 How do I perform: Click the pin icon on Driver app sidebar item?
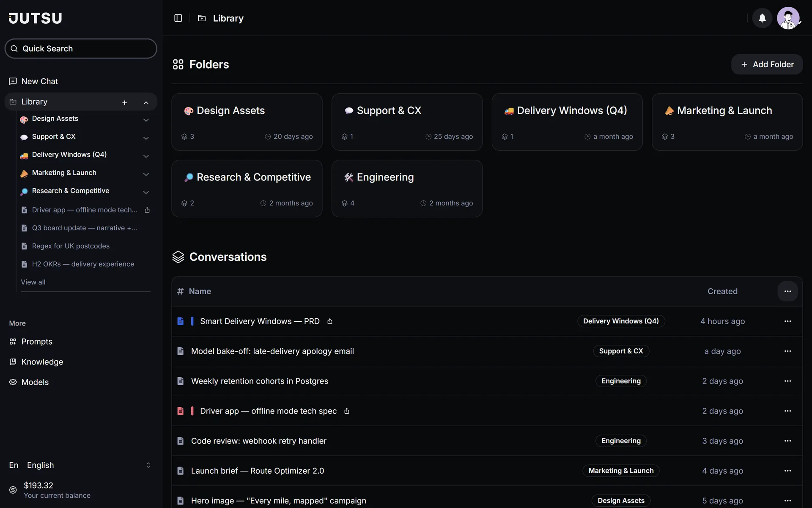(x=147, y=210)
